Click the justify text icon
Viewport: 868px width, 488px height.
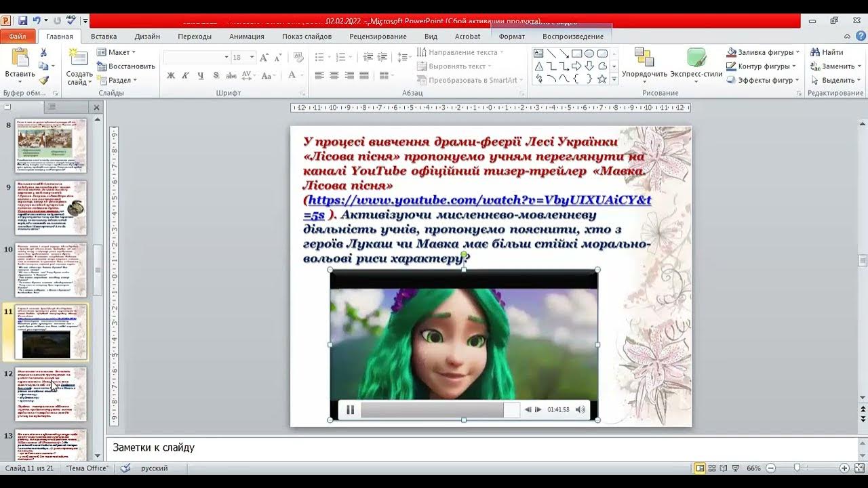click(364, 75)
